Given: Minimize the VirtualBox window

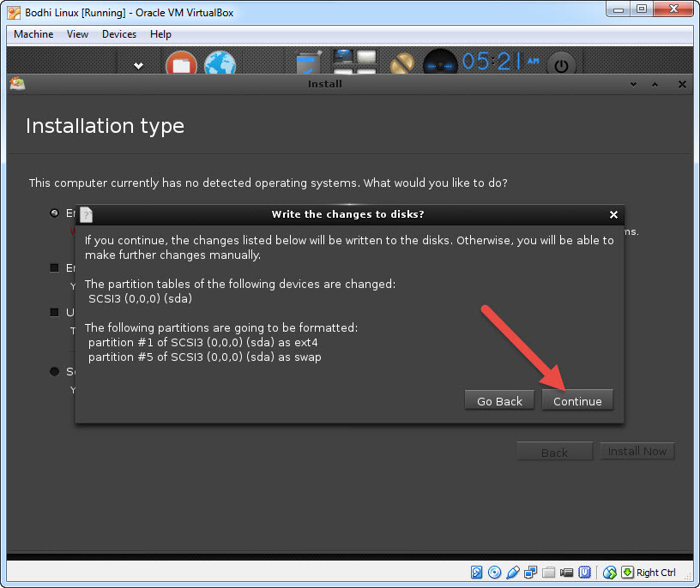Looking at the screenshot, I should coord(619,9).
